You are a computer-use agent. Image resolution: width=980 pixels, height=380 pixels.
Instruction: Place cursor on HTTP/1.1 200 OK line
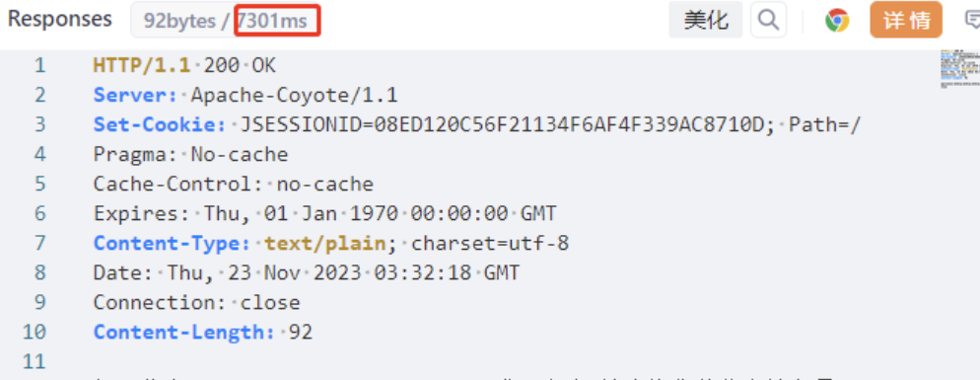click(x=184, y=65)
